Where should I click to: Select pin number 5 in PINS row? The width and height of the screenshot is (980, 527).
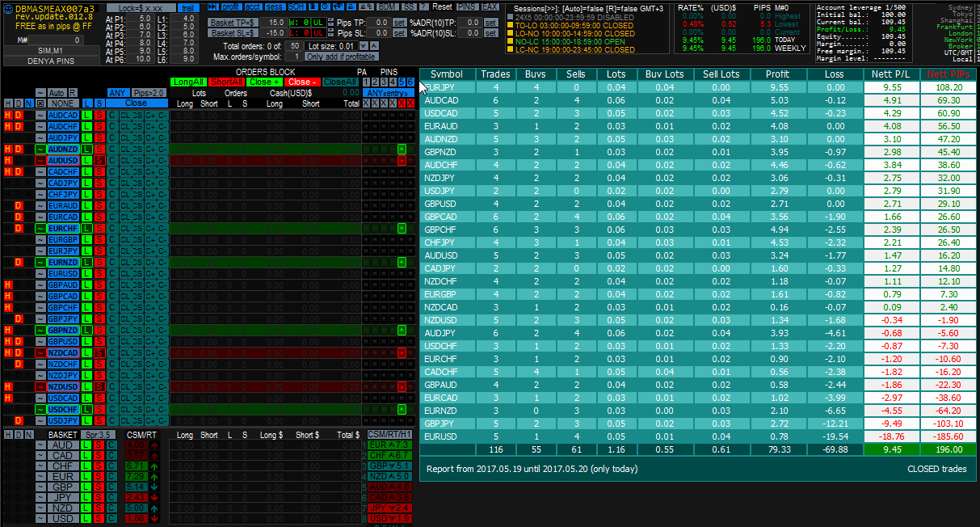click(x=402, y=82)
